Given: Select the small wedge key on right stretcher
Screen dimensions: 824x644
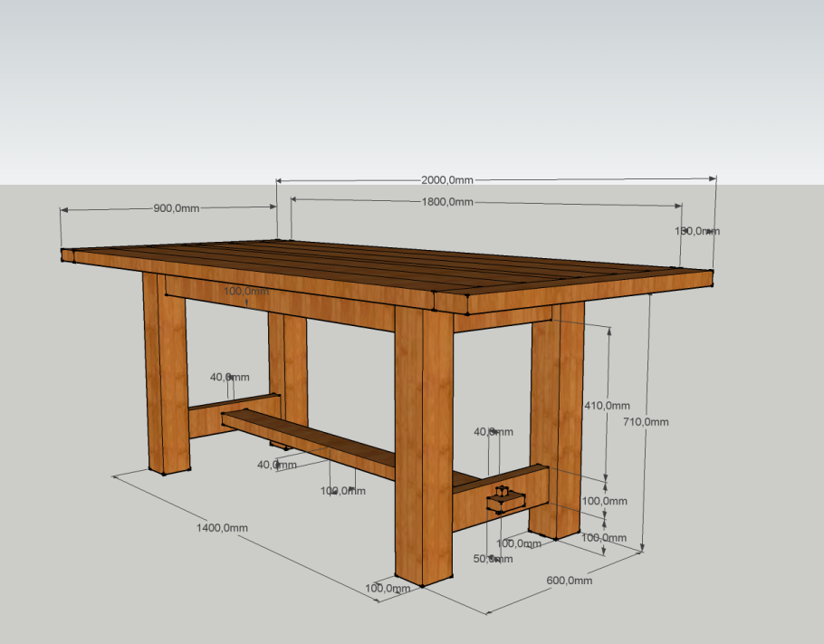Looking at the screenshot, I should click(x=501, y=500).
